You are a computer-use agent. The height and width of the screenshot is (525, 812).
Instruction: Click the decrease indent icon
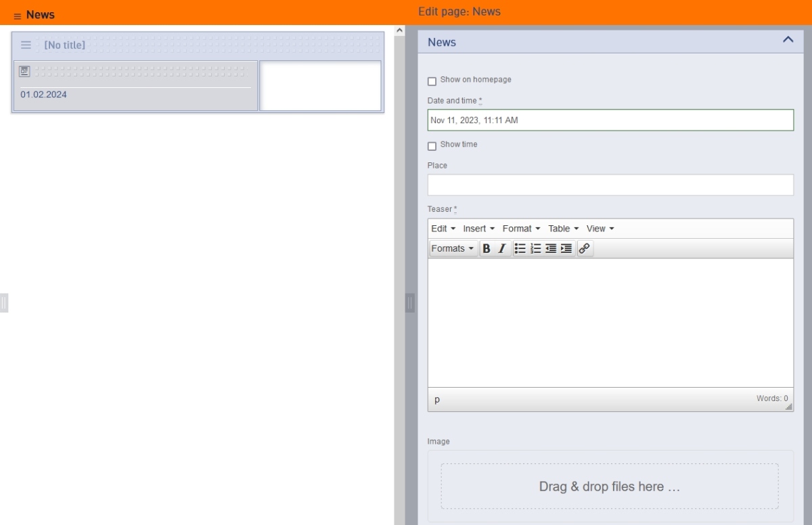(551, 248)
